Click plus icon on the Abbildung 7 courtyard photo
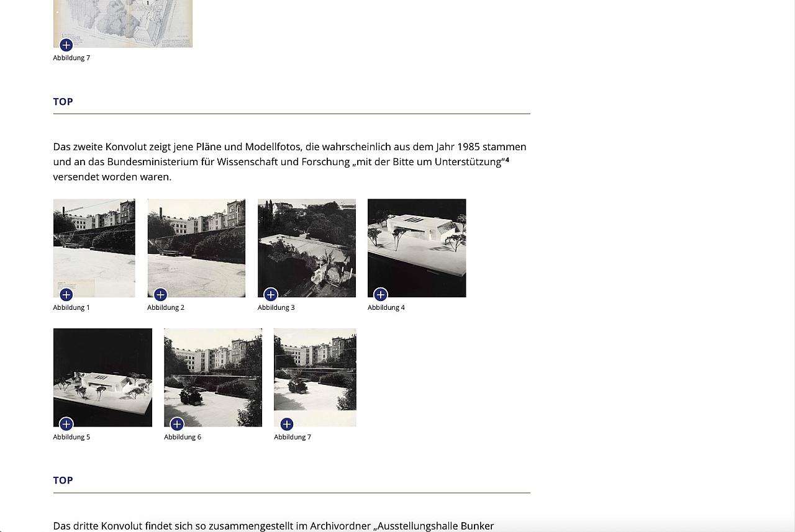Image resolution: width=795 pixels, height=532 pixels. pyautogui.click(x=286, y=424)
